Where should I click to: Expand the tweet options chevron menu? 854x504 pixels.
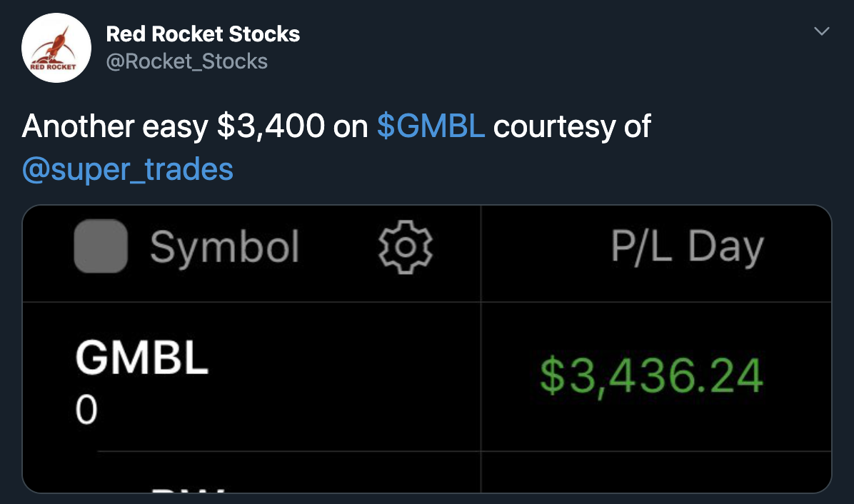(822, 32)
